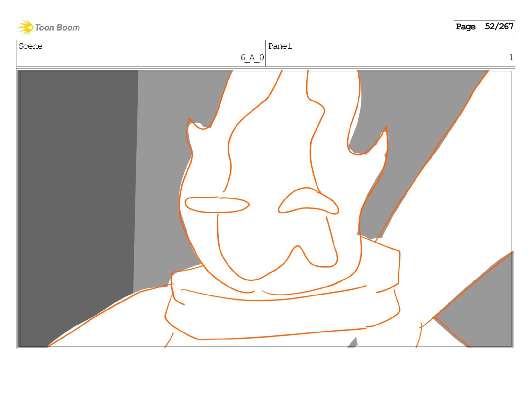Select the panel number 1
The height and width of the screenshot is (411, 532).
[511, 58]
